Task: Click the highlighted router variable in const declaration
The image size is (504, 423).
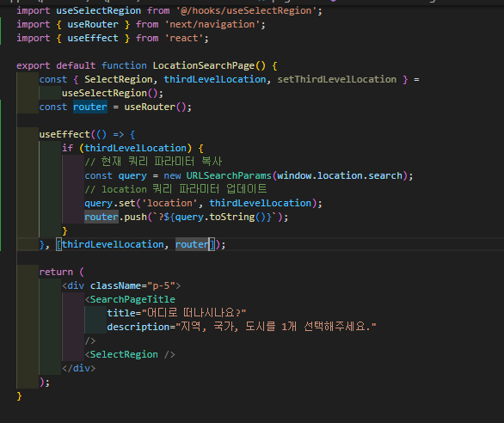Action: click(90, 107)
